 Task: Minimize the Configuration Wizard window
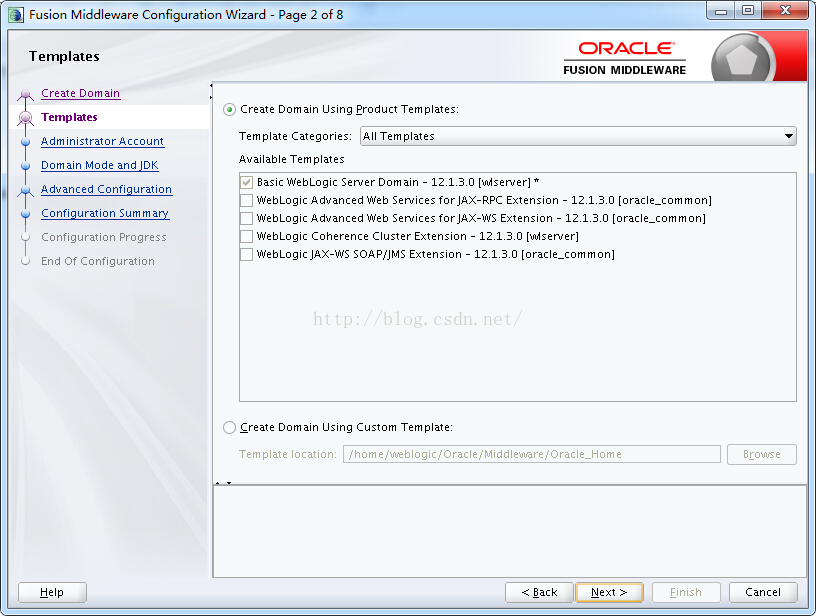pos(721,10)
